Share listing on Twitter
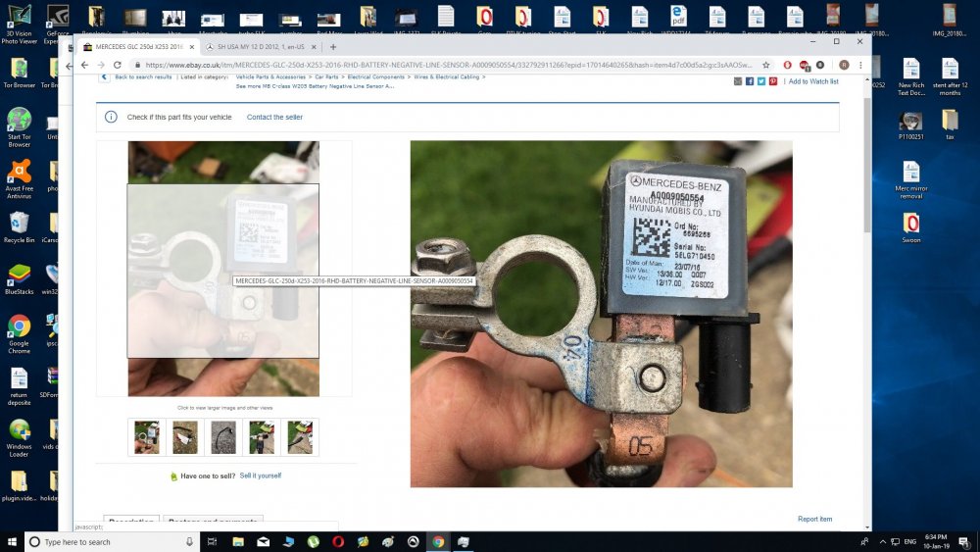The image size is (980, 552). click(x=761, y=81)
